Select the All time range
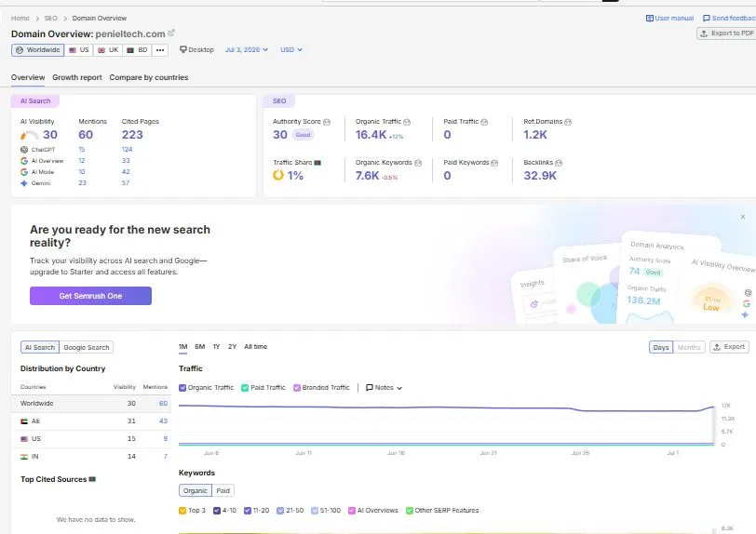Viewport: 756px width, 534px height. point(255,346)
